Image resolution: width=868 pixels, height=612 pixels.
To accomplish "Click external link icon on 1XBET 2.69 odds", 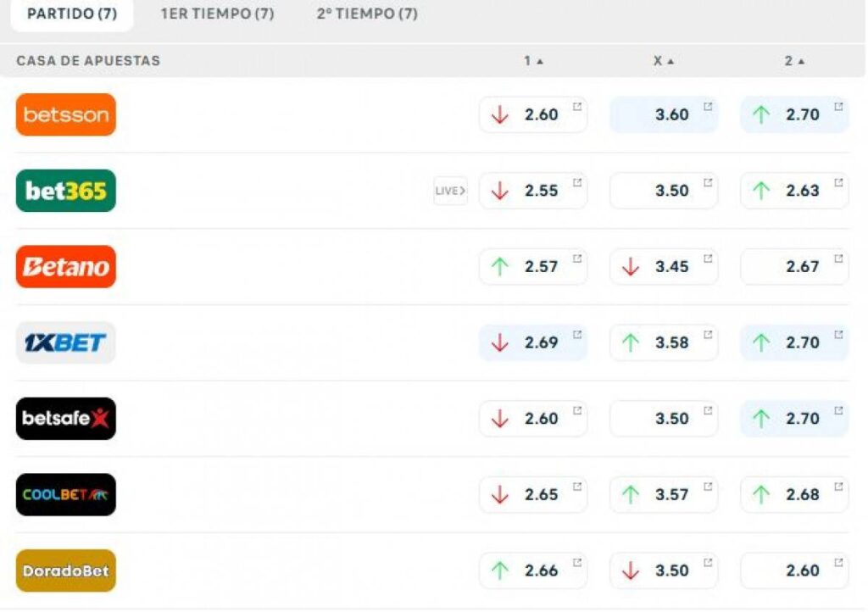I will (576, 334).
